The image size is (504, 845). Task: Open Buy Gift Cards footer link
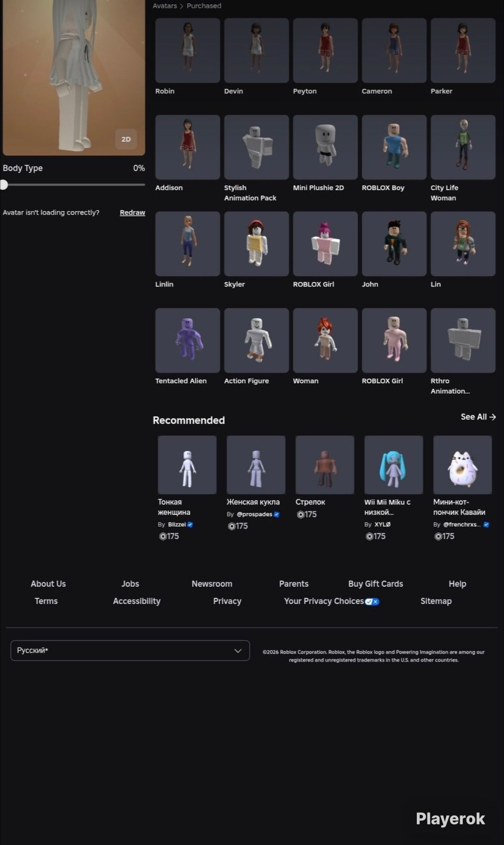375,584
